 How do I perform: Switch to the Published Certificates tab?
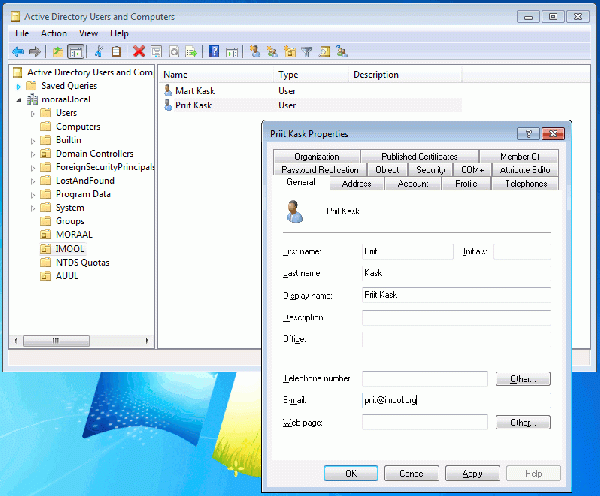(419, 157)
